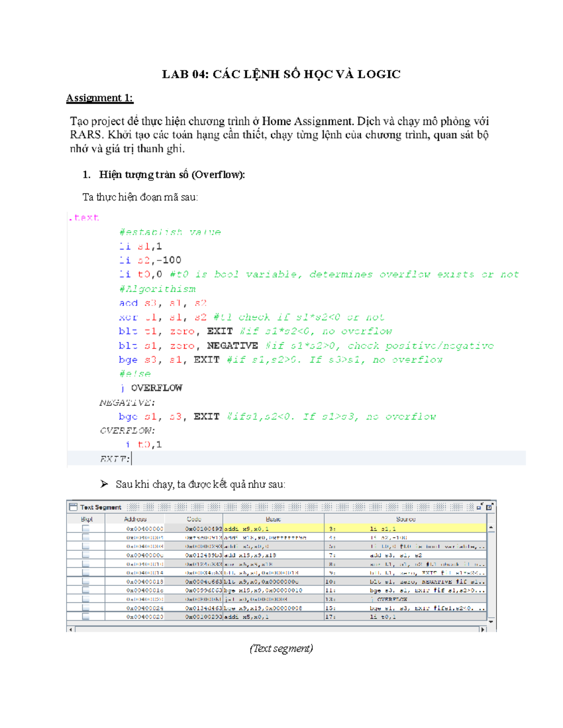
Task: Click the Text Segment maximize button
Action: pos(489,507)
